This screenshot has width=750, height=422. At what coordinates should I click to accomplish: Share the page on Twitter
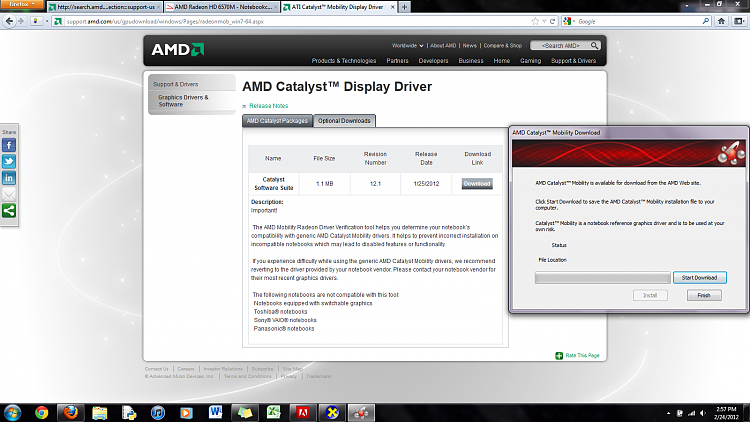(9, 162)
